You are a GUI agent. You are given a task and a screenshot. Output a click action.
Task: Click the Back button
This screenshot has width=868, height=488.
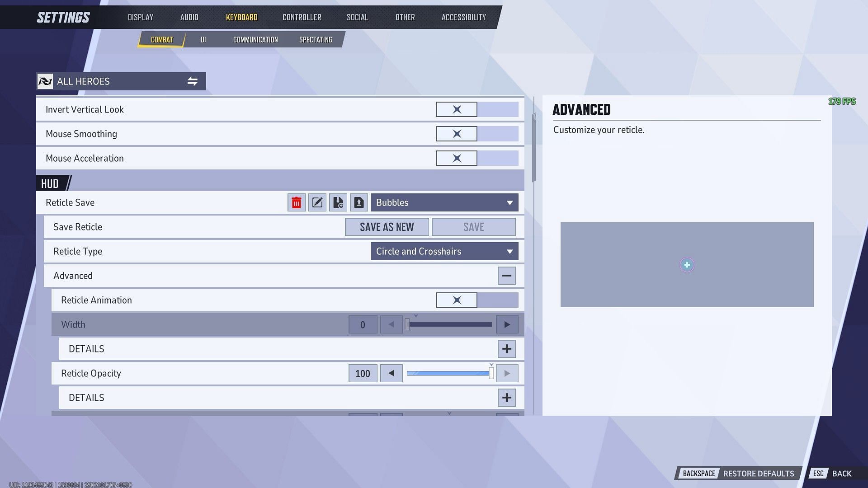click(x=842, y=474)
